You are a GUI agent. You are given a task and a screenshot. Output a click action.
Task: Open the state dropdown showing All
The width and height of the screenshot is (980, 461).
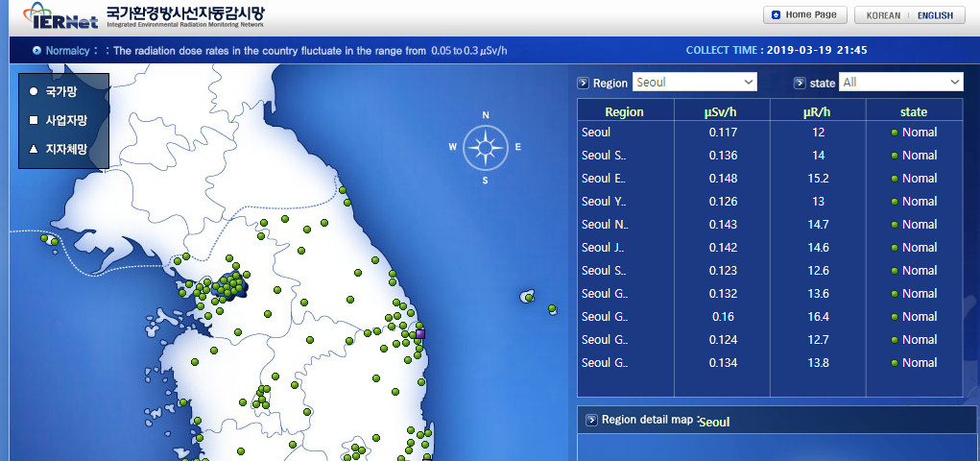900,83
